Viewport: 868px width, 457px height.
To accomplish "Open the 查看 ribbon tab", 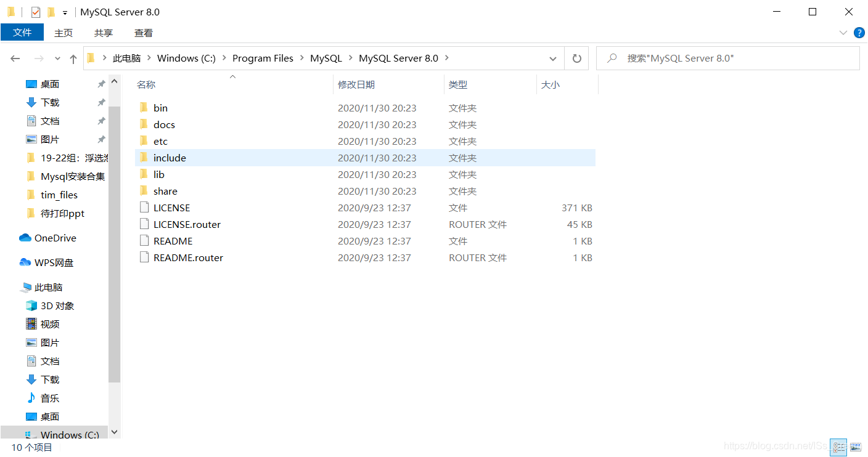I will 144,33.
